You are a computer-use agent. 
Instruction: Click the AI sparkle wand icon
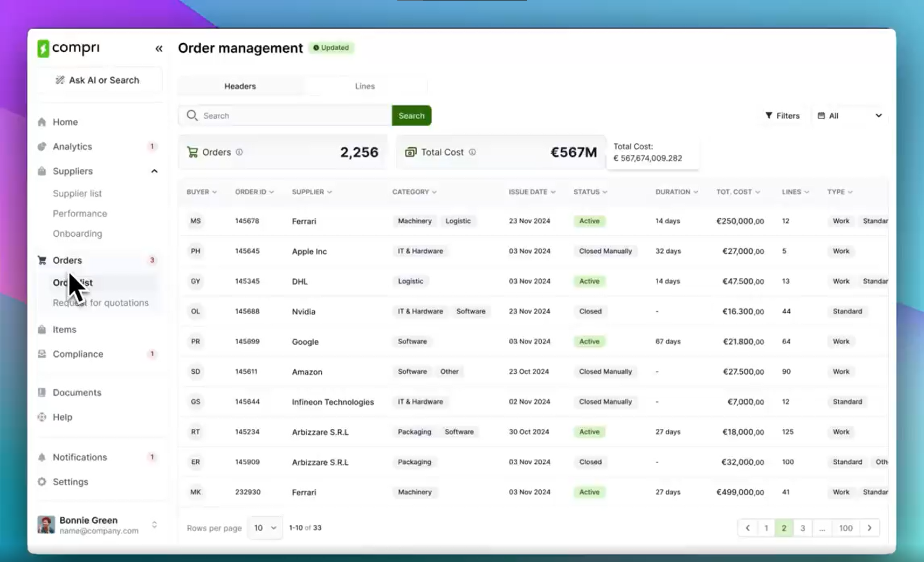point(60,80)
